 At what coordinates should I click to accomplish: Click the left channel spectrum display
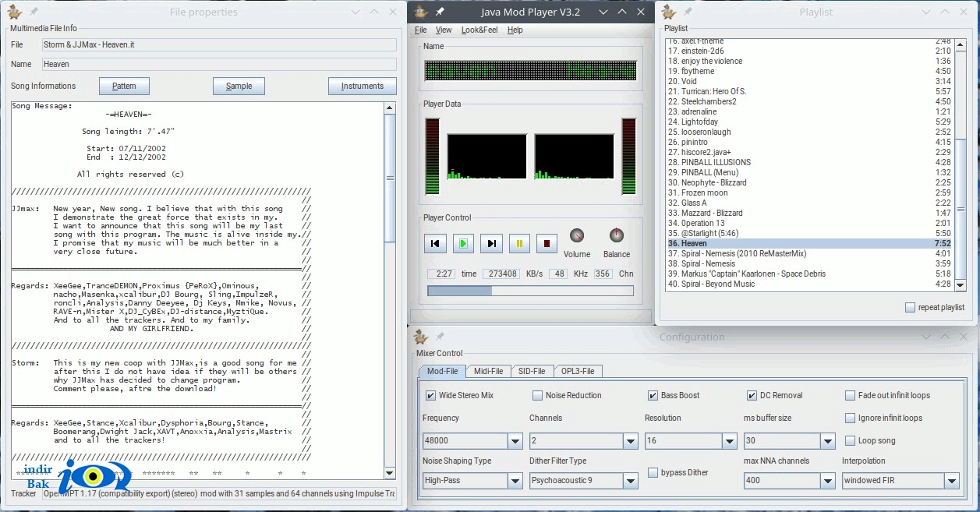pos(488,157)
